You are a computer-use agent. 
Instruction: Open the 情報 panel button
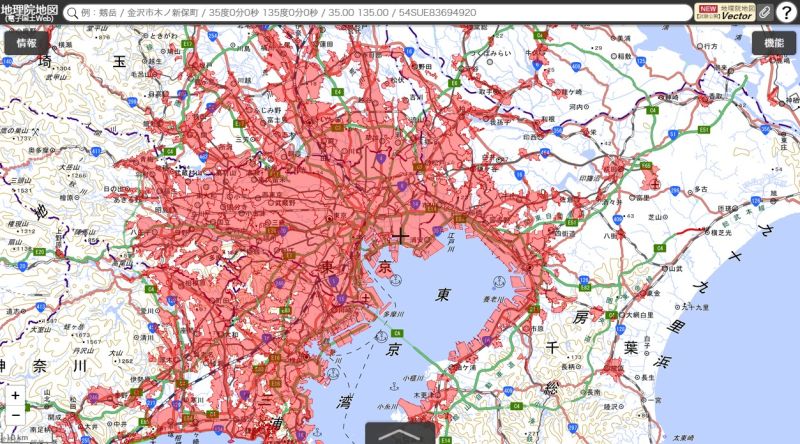click(27, 43)
